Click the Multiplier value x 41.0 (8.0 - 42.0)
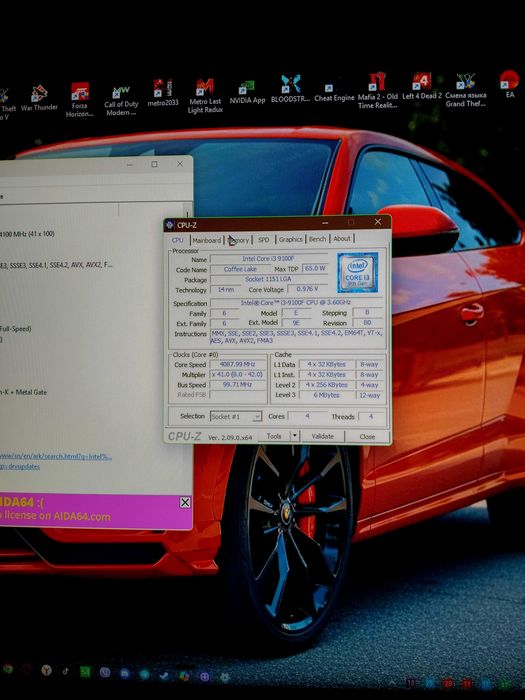The height and width of the screenshot is (700, 525). pyautogui.click(x=238, y=375)
